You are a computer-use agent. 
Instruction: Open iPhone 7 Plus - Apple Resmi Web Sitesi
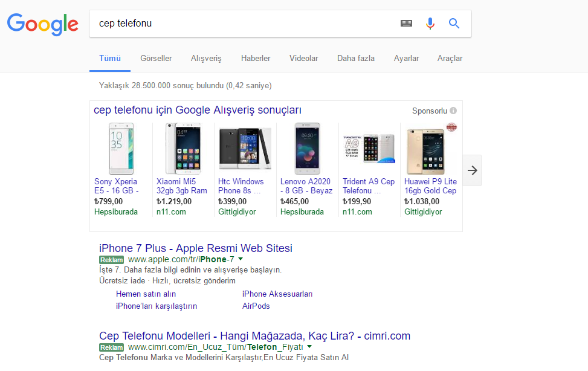coord(195,248)
